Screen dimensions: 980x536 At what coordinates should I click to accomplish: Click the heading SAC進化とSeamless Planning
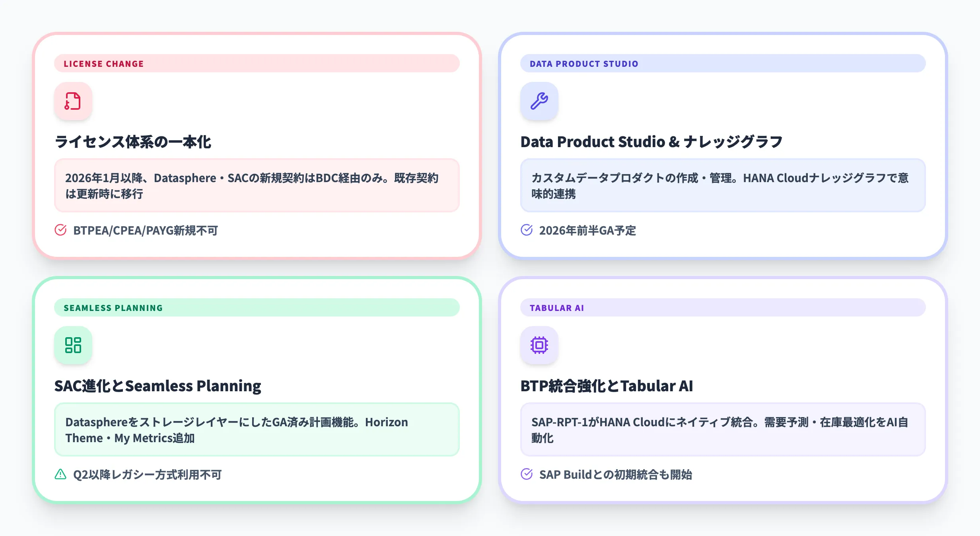tap(158, 386)
